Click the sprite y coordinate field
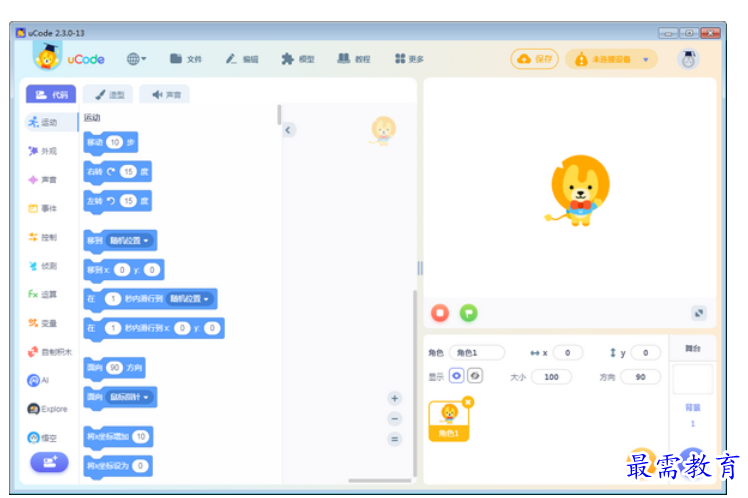 (645, 353)
